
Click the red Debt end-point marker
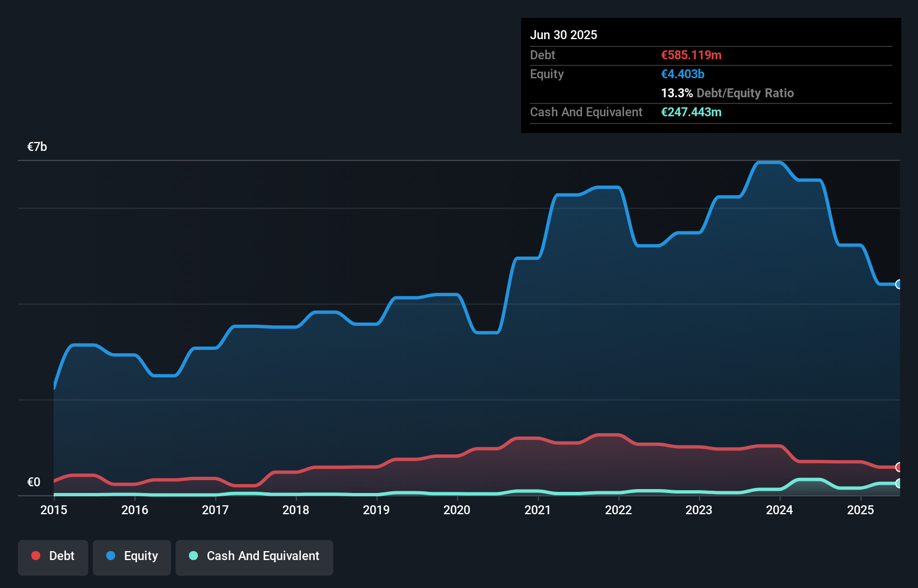(898, 467)
